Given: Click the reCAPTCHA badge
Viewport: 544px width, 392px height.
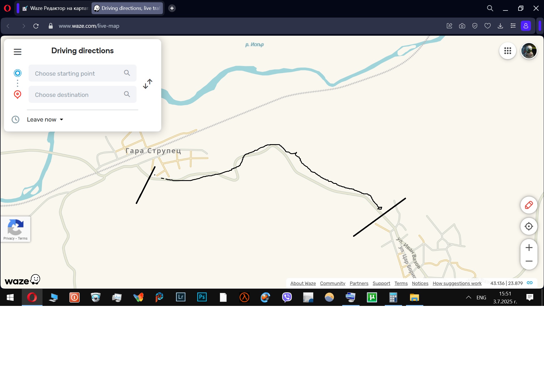Looking at the screenshot, I should pyautogui.click(x=16, y=229).
